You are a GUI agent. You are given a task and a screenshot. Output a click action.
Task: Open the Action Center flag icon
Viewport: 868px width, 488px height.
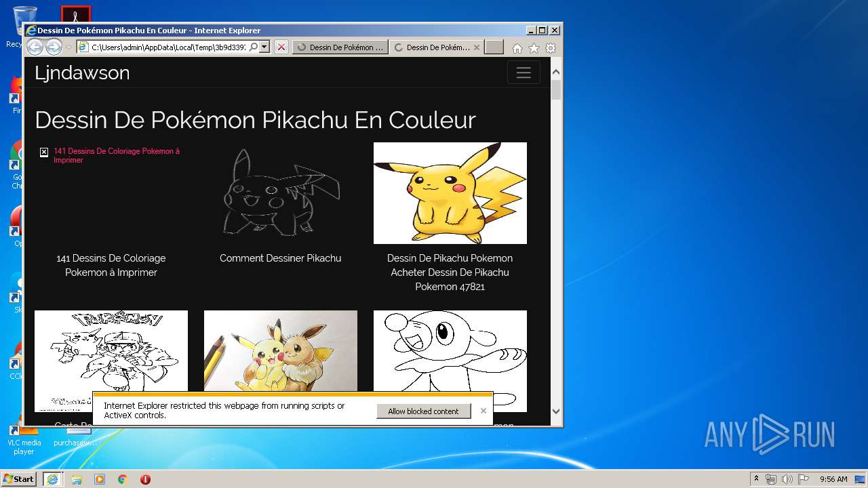[x=804, y=479]
